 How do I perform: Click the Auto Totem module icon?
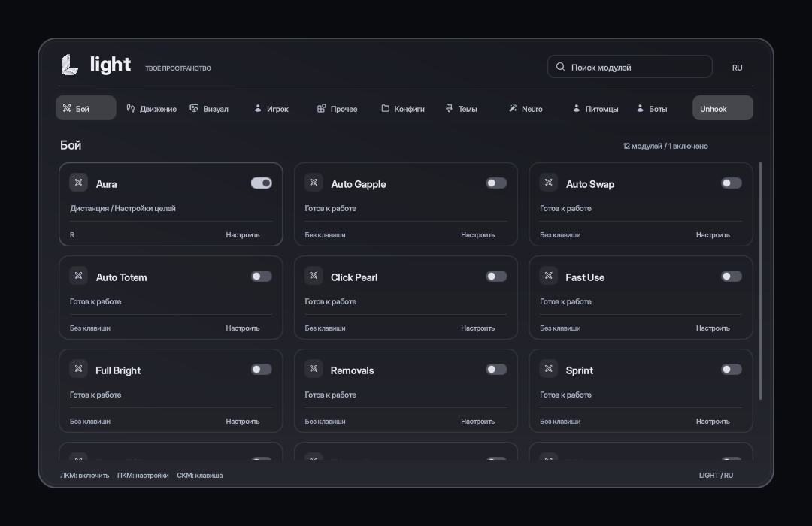79,276
